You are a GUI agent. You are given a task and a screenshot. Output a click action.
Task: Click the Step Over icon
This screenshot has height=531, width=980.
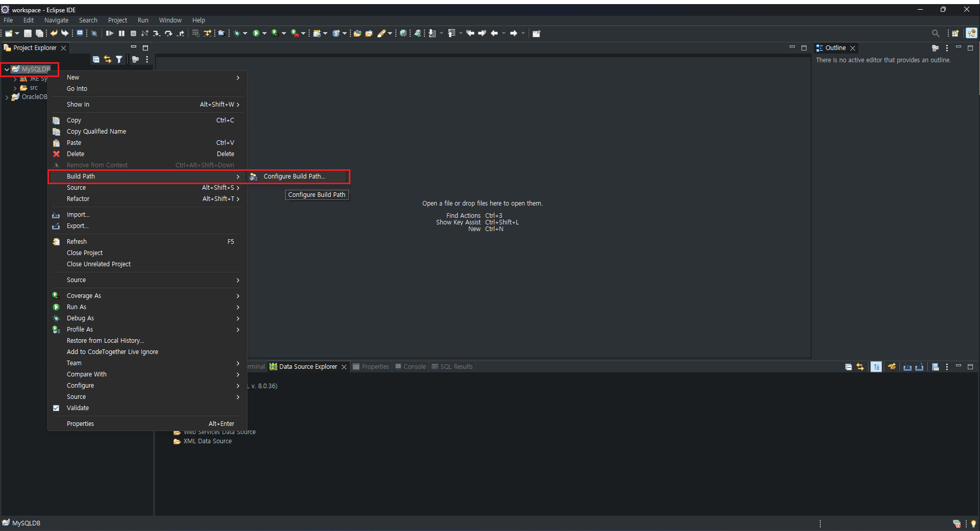point(168,33)
